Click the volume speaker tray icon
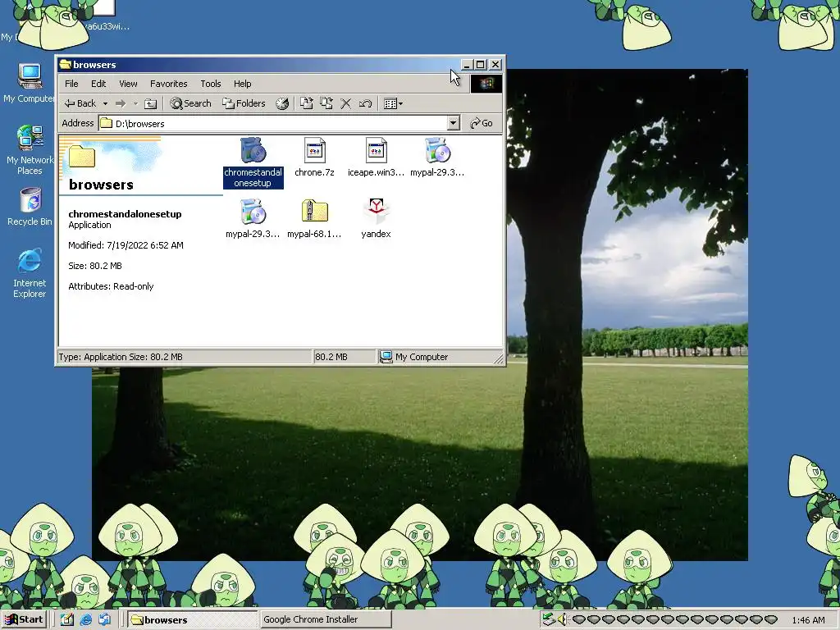 [x=562, y=620]
